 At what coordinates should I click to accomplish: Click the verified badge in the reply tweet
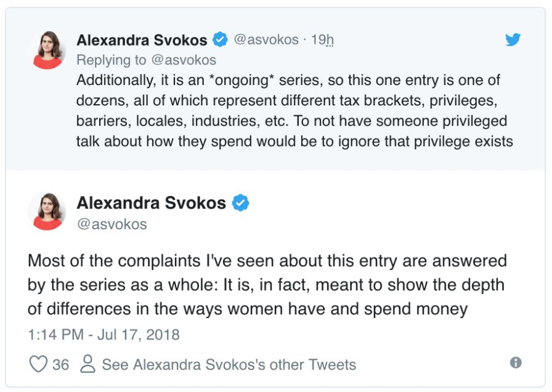(220, 39)
